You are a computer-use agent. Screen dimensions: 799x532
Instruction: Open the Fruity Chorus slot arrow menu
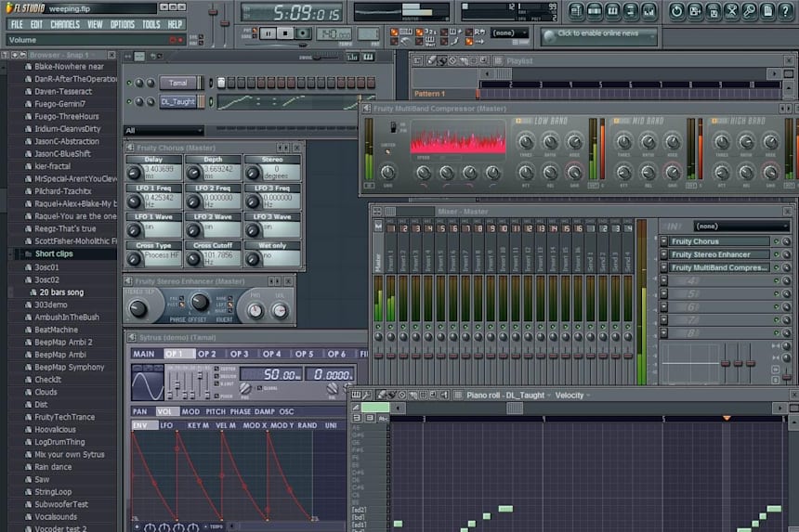tap(663, 241)
